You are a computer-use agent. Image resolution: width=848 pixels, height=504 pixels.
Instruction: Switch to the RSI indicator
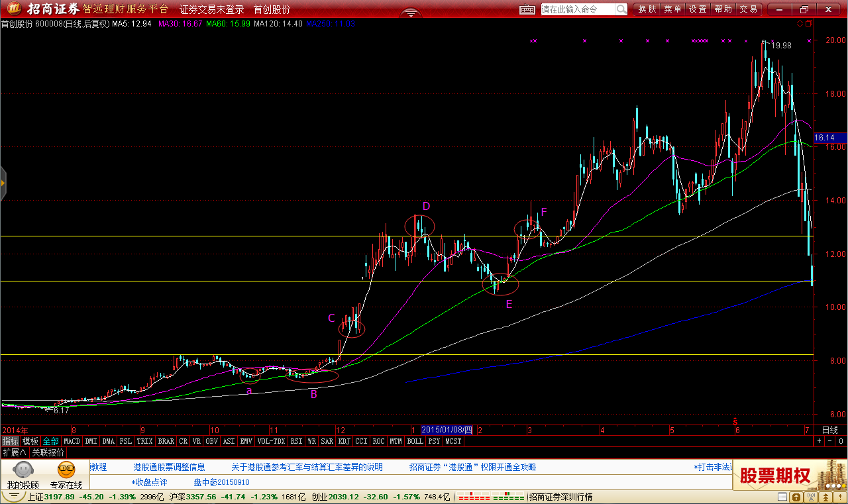297,441
